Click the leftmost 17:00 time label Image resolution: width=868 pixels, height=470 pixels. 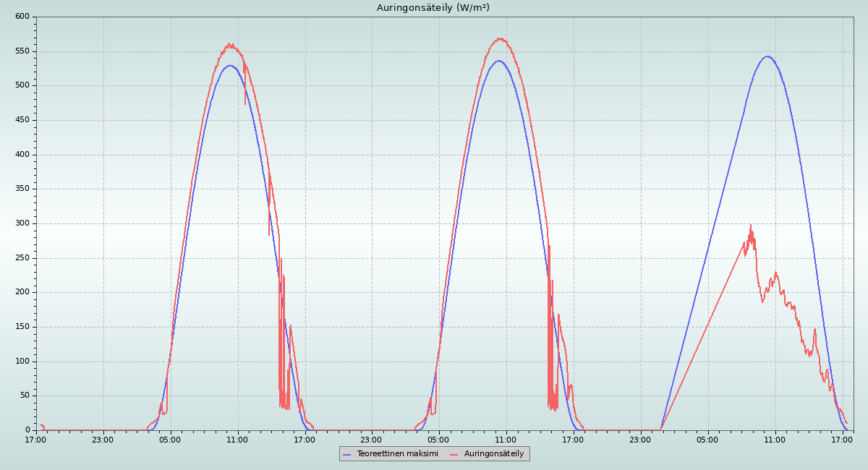[36, 440]
